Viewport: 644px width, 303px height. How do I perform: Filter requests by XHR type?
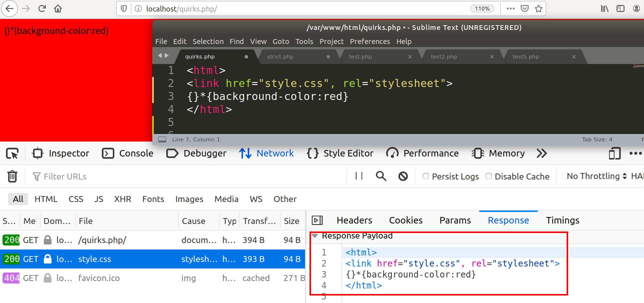coord(123,199)
